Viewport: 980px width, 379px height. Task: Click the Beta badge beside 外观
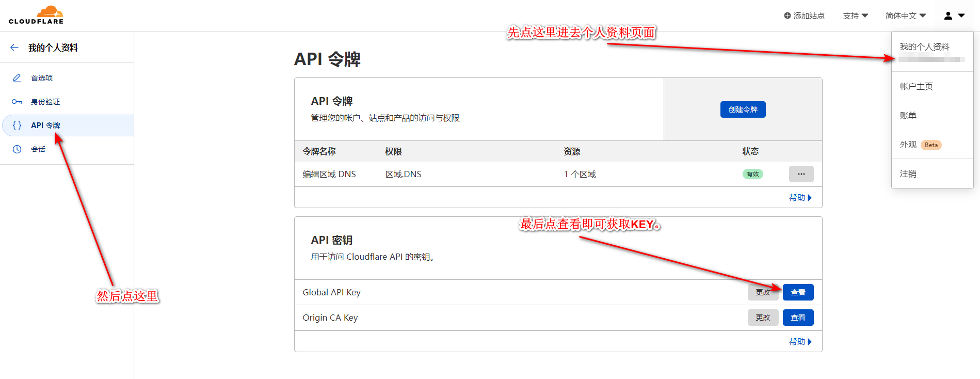click(x=931, y=145)
